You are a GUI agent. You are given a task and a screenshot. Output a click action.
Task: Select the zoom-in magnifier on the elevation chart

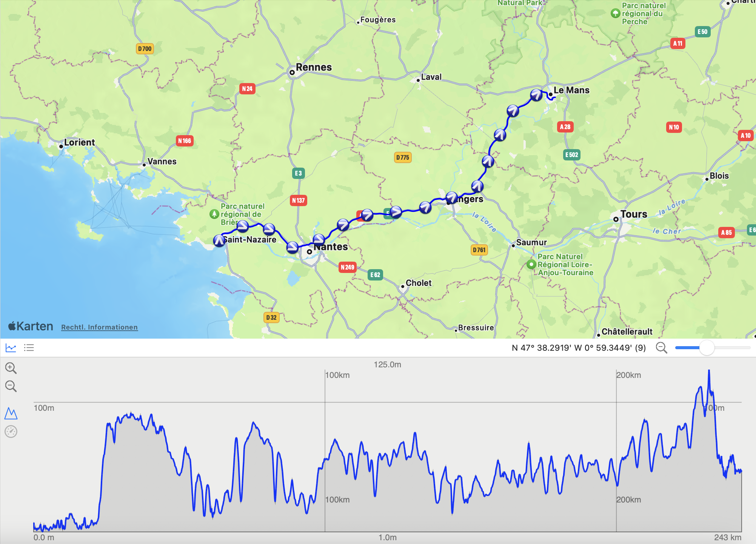click(11, 368)
